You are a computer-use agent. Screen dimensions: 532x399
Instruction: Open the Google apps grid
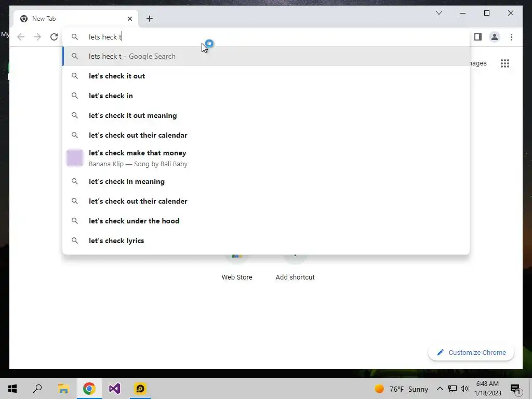point(505,63)
